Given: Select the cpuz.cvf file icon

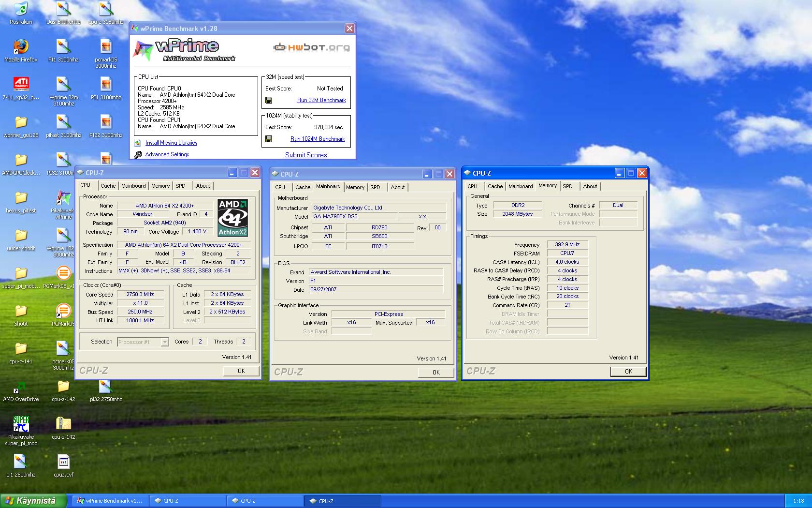Looking at the screenshot, I should point(63,465).
